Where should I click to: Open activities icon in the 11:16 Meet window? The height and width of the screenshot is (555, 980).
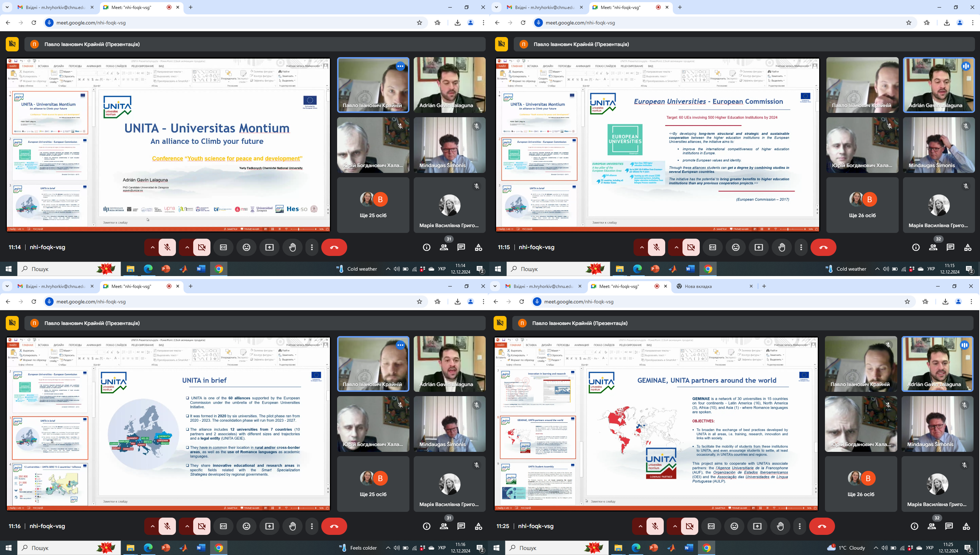478,526
